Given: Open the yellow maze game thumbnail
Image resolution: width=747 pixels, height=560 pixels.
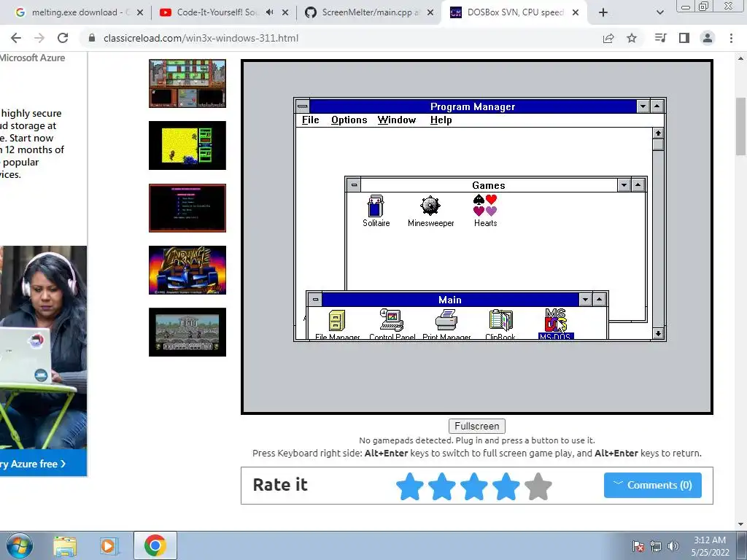Looking at the screenshot, I should pyautogui.click(x=187, y=145).
